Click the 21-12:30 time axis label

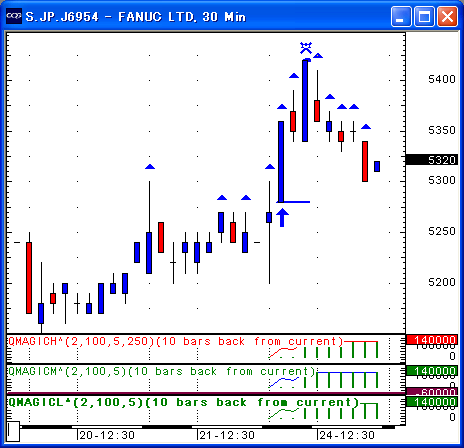pyautogui.click(x=227, y=435)
